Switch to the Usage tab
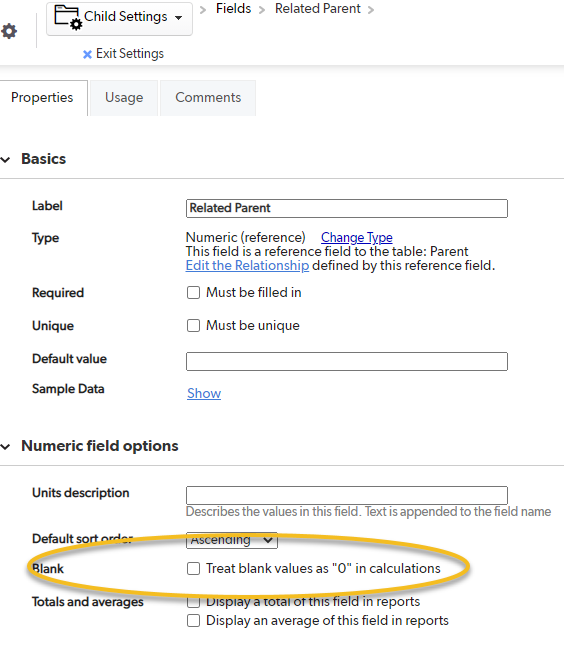The width and height of the screenshot is (564, 653). 124,97
